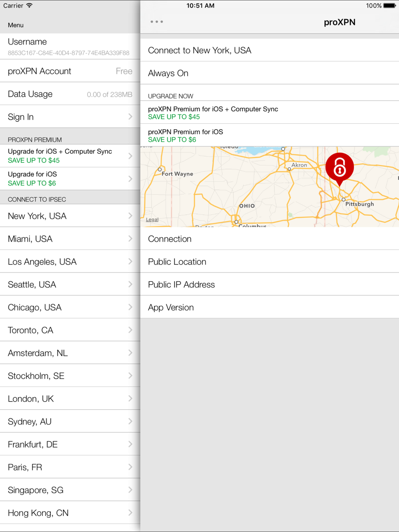
Task: Tap the Public IP Address row
Action: tap(270, 284)
